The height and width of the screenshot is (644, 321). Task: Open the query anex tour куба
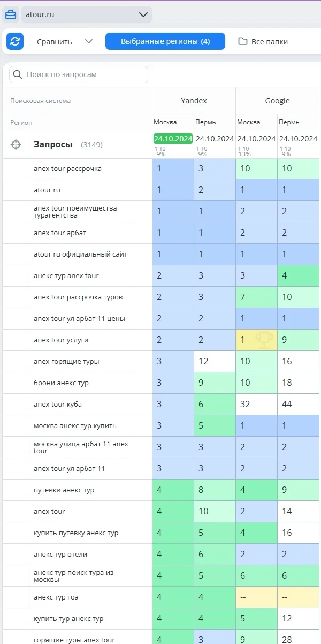57,405
